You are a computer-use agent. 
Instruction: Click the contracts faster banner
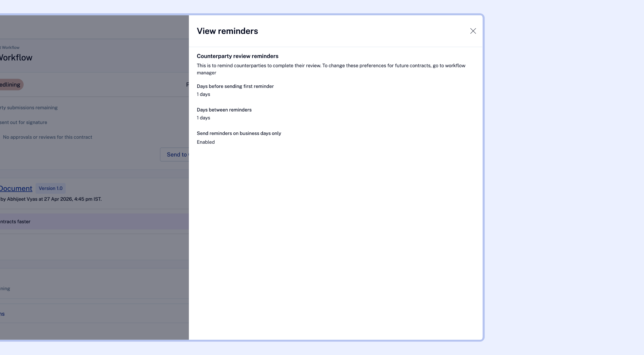pos(15,222)
